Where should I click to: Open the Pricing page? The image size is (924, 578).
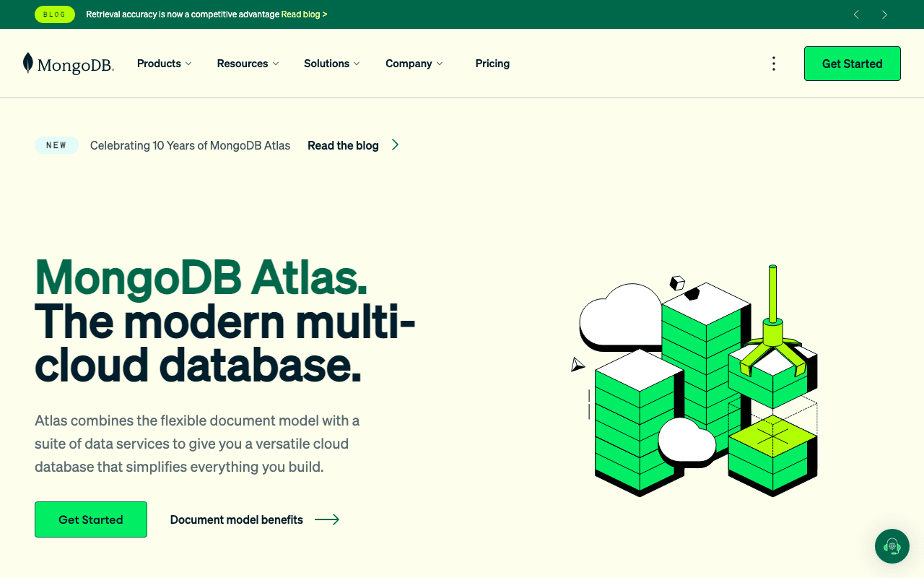tap(492, 64)
